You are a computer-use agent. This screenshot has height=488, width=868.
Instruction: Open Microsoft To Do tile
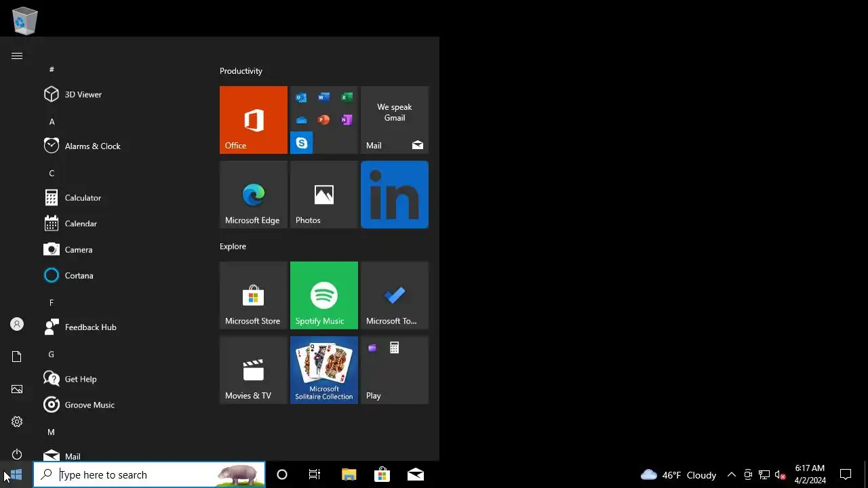pyautogui.click(x=395, y=296)
